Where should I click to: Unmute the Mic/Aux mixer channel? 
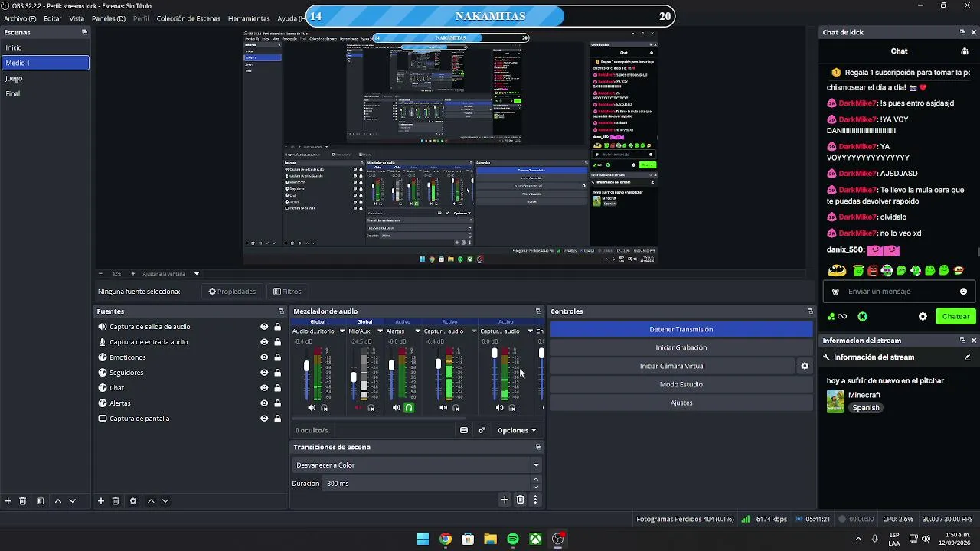(x=358, y=408)
